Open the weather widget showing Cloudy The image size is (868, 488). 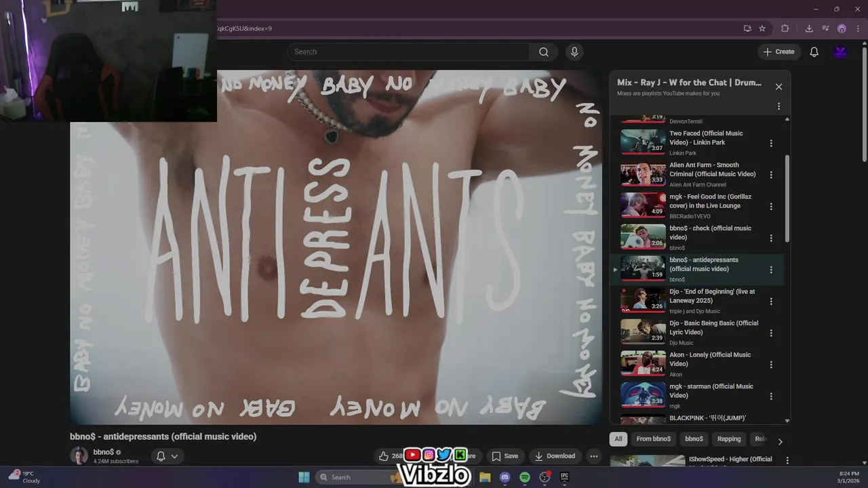[24, 477]
